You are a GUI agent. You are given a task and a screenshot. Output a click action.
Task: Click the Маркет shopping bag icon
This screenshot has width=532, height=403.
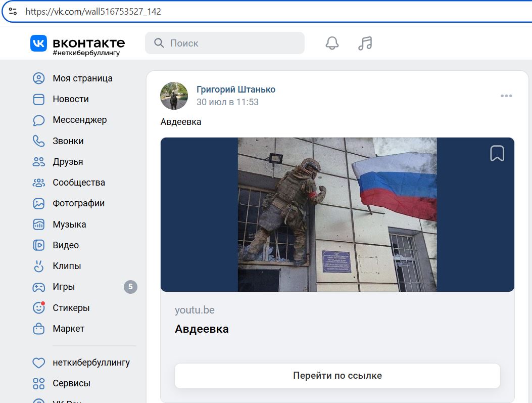[39, 329]
